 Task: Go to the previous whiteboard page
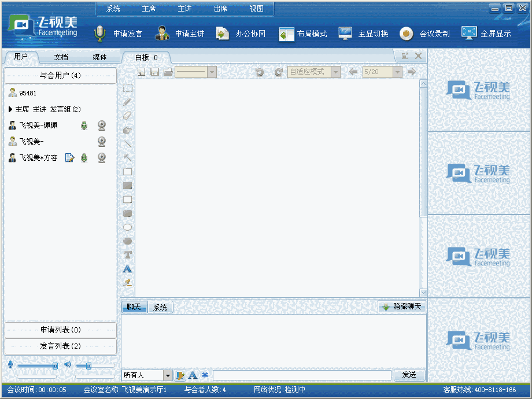[x=353, y=72]
